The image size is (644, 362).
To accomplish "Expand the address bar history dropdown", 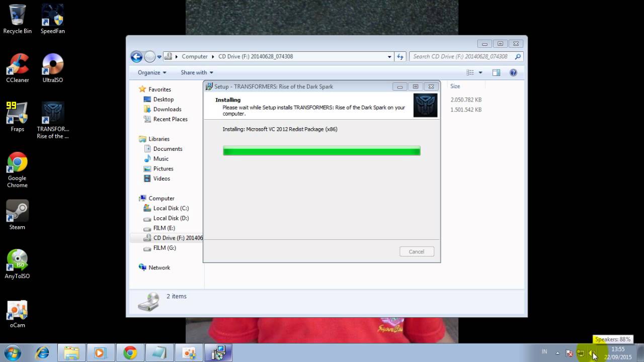I will (389, 56).
